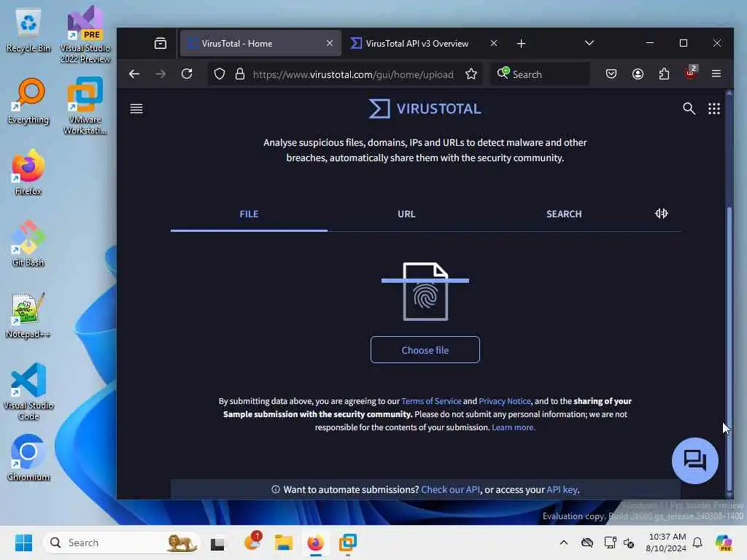The image size is (747, 560).
Task: Click the Learn more link
Action: click(x=513, y=427)
